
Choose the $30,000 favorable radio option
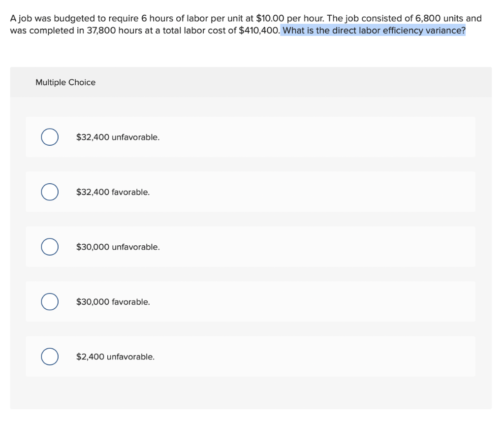point(50,302)
